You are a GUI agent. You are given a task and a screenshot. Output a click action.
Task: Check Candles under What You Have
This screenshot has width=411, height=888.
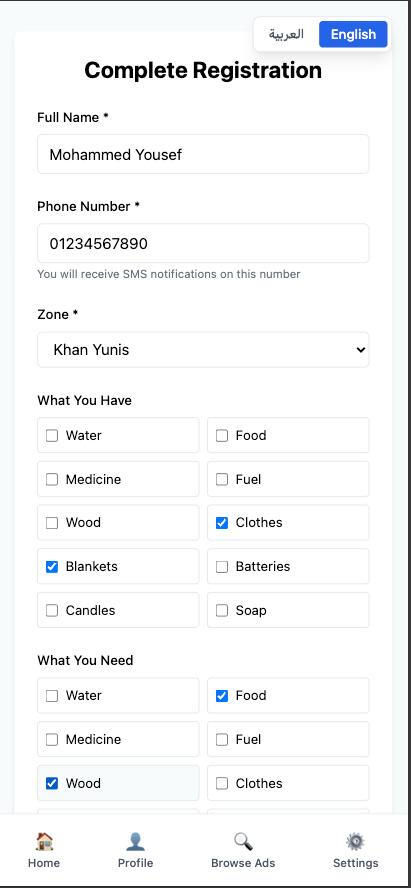52,610
